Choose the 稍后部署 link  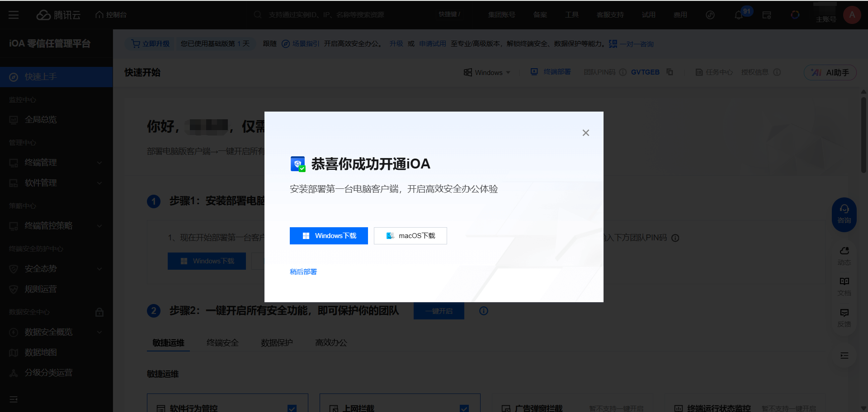(303, 272)
